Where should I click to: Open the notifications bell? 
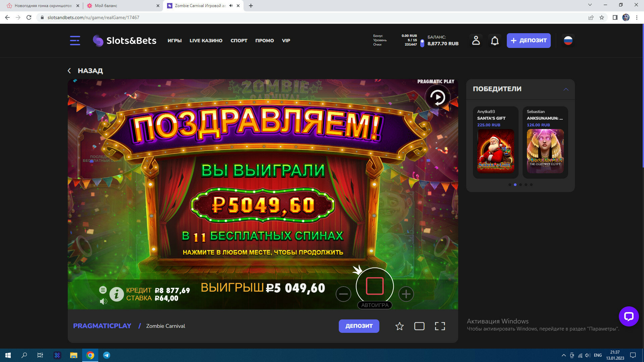pyautogui.click(x=495, y=41)
